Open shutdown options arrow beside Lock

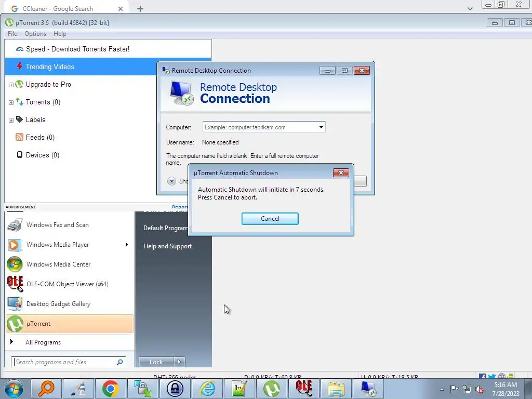(x=179, y=362)
